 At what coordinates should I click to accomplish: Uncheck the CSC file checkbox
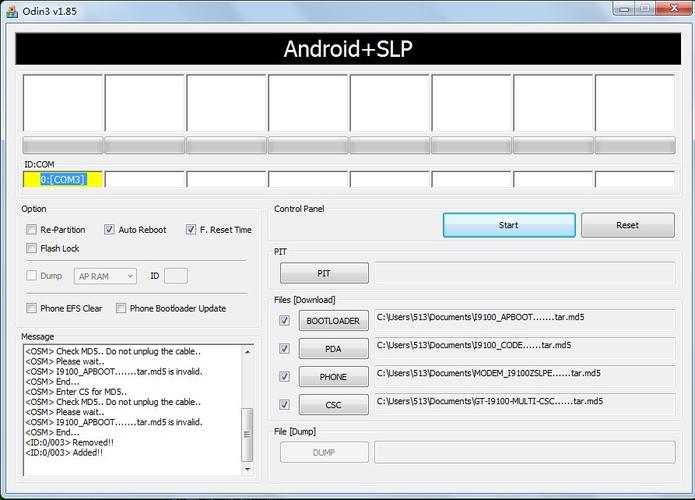(285, 405)
